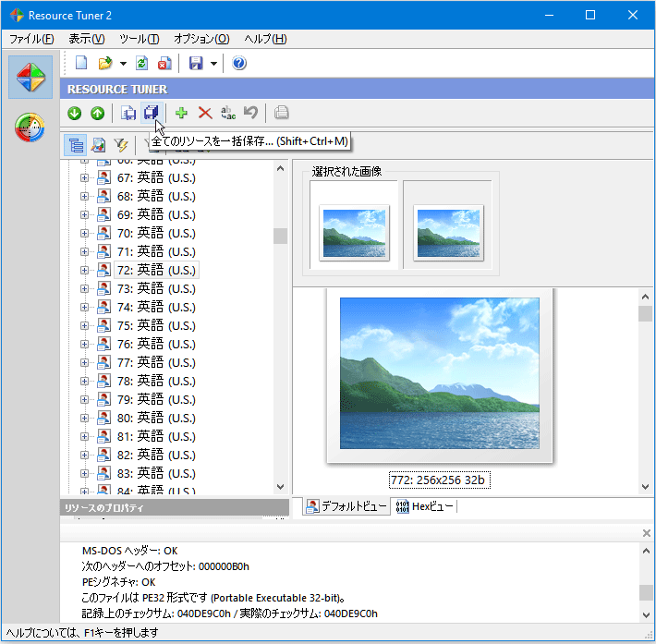Click the floppy disk save icon

(x=195, y=63)
